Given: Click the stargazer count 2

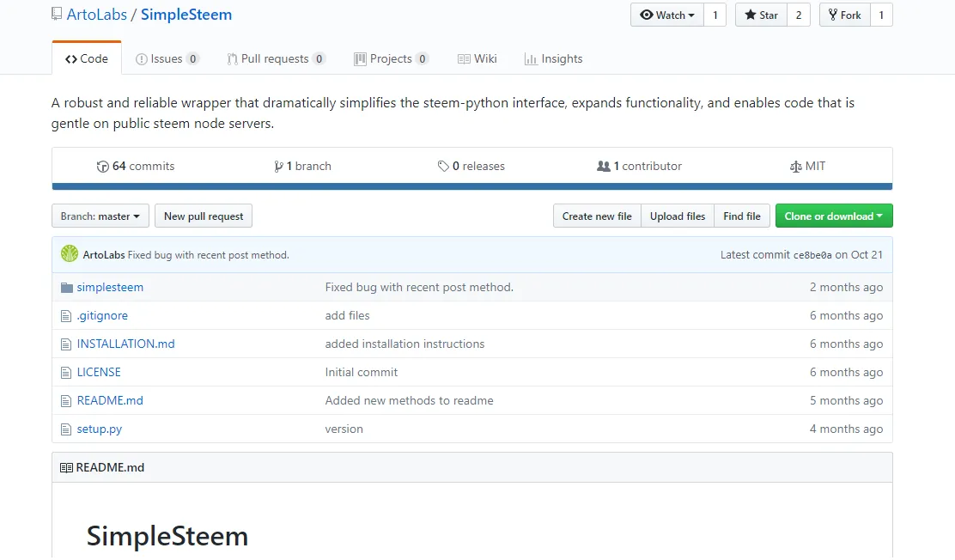Looking at the screenshot, I should [799, 15].
